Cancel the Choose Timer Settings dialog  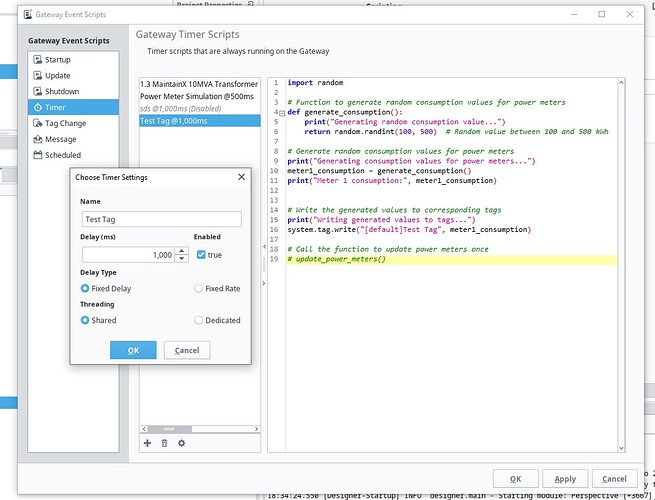187,350
